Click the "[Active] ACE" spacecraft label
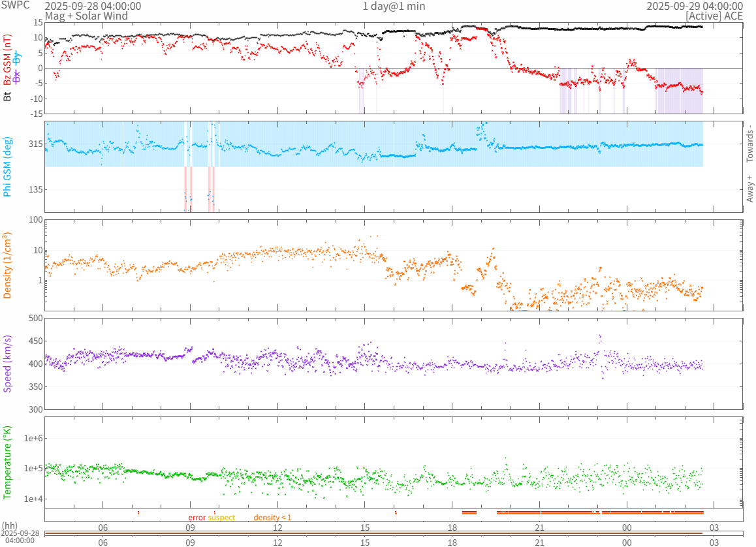 coord(714,16)
